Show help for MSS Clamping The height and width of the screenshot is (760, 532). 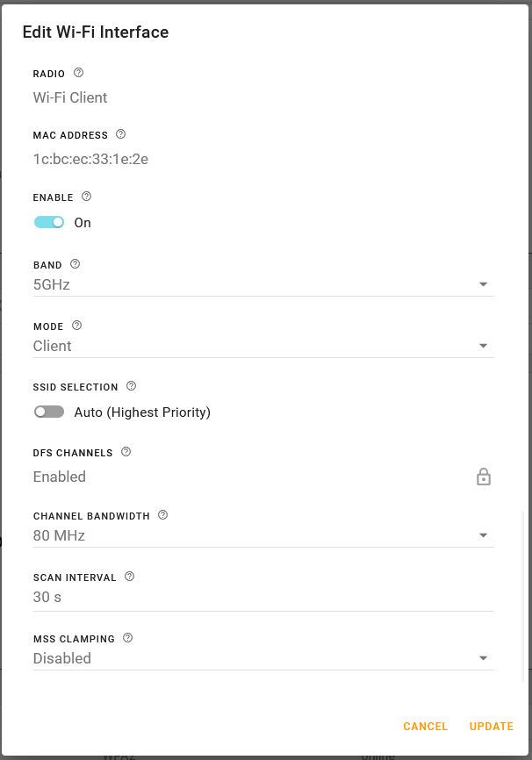click(x=127, y=638)
